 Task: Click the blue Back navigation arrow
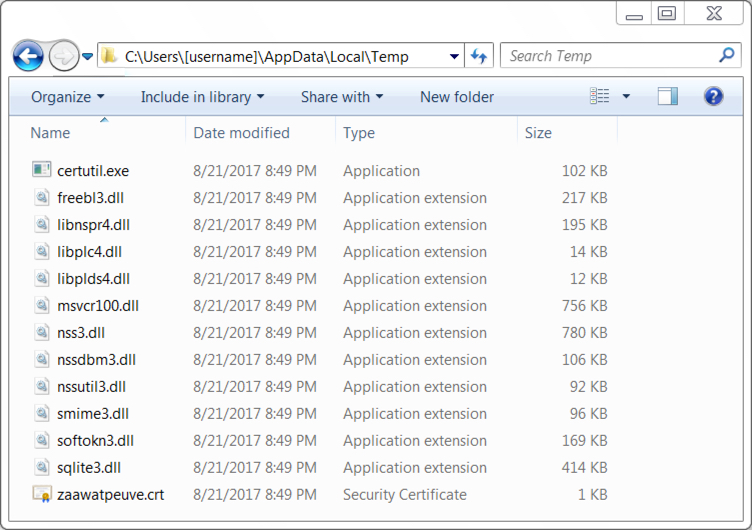click(28, 56)
